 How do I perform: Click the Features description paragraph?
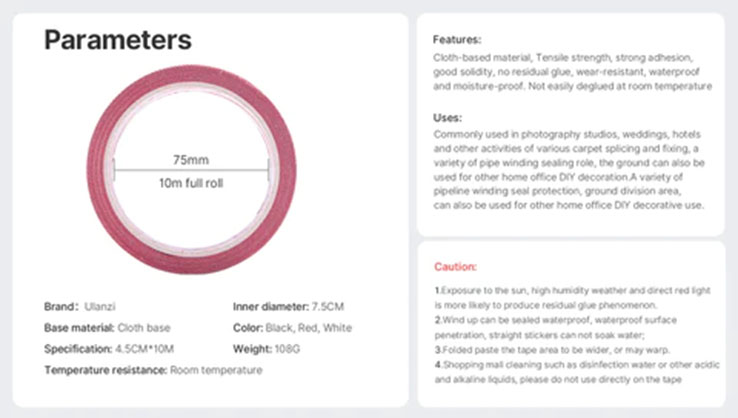(572, 72)
